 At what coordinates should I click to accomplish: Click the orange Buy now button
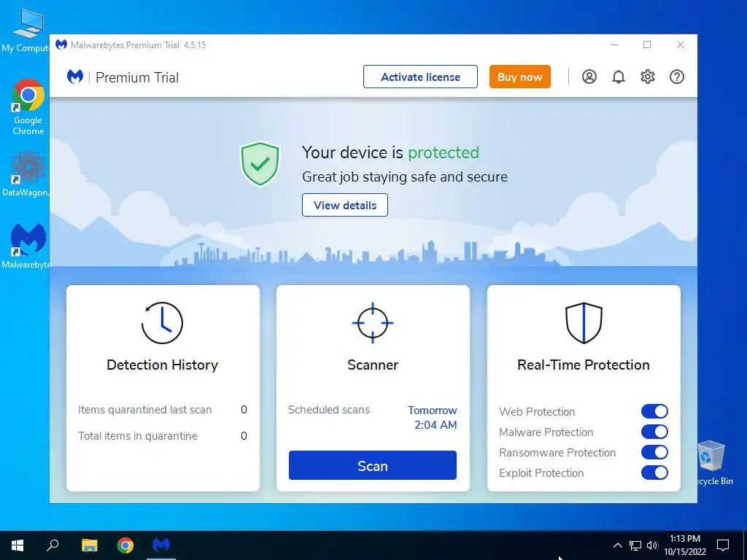519,77
